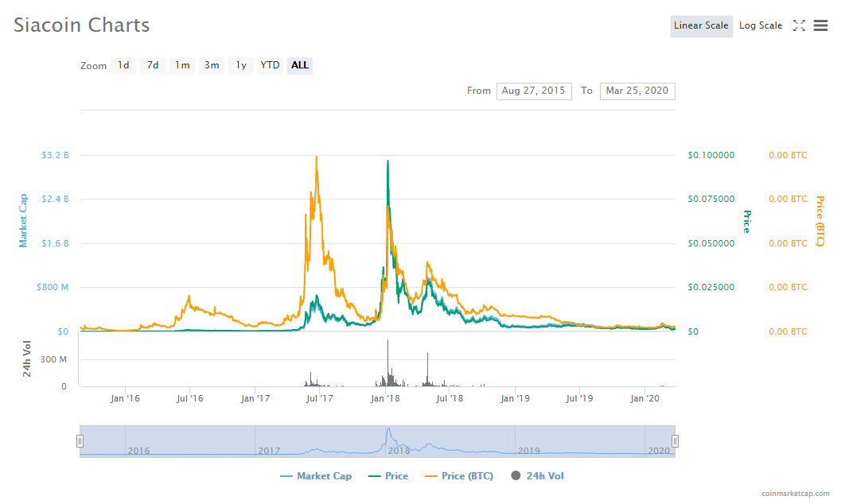Set zoom to 7d

(x=153, y=65)
